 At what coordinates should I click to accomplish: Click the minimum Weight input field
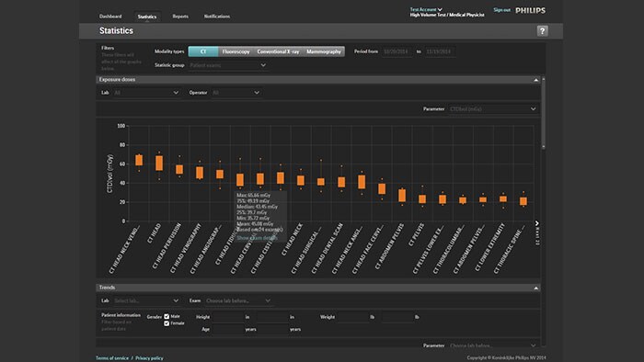tap(352, 317)
